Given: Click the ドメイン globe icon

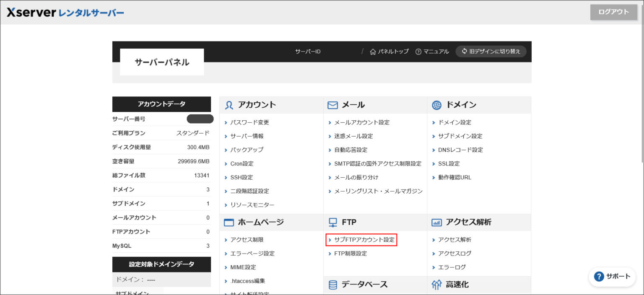Looking at the screenshot, I should pyautogui.click(x=436, y=105).
